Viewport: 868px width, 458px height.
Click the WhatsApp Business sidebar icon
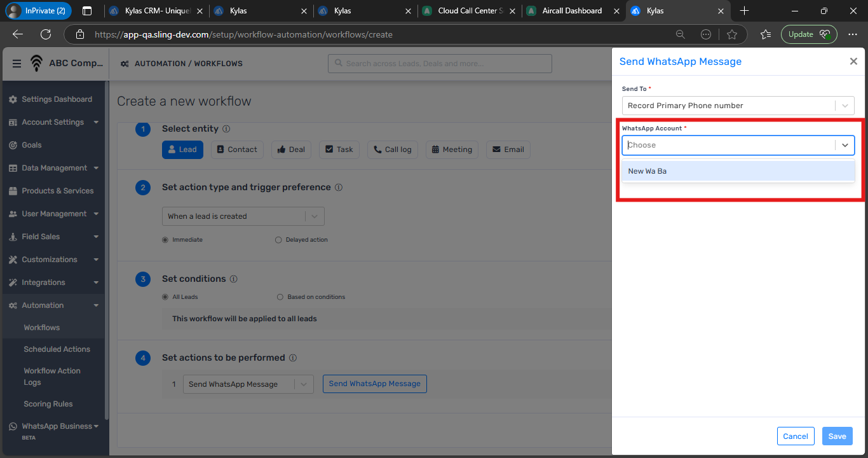(13, 426)
